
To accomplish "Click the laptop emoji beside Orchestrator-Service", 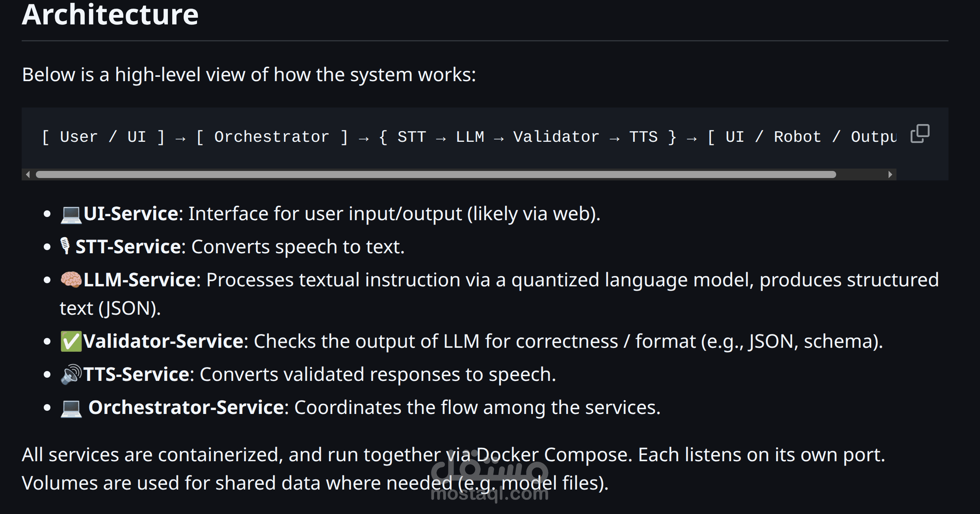I will pyautogui.click(x=71, y=408).
